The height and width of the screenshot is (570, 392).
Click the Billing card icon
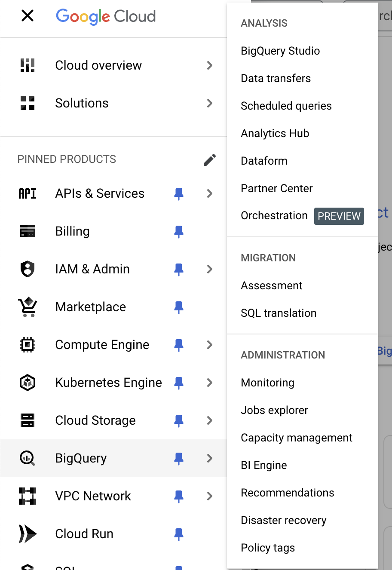pos(28,231)
